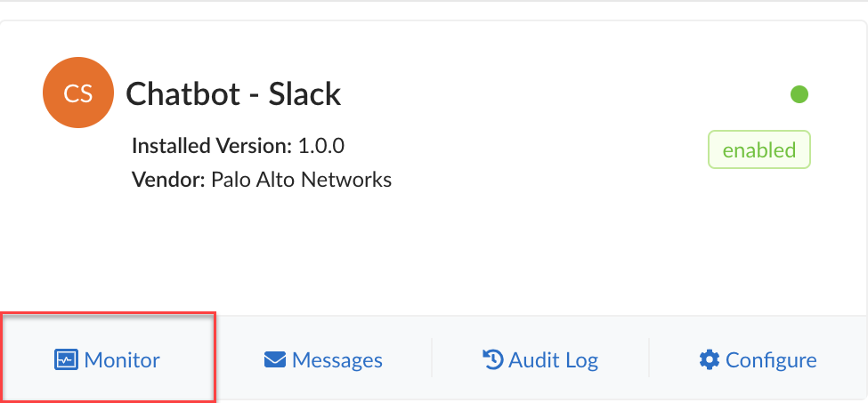The width and height of the screenshot is (868, 403).
Task: Click the Palo Alto Networks vendor name
Action: coord(302,179)
